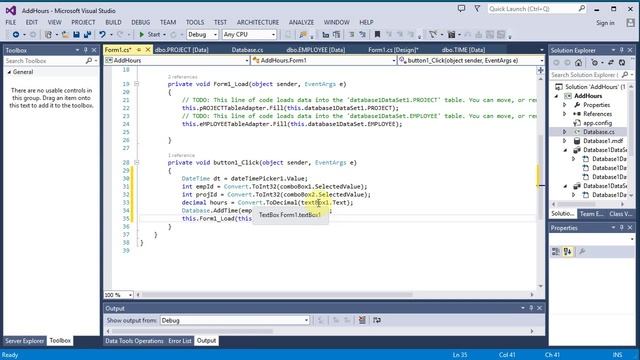Image resolution: width=640 pixels, height=360 pixels.
Task: Pin the Output panel with pushpin icon
Action: [x=531, y=308]
